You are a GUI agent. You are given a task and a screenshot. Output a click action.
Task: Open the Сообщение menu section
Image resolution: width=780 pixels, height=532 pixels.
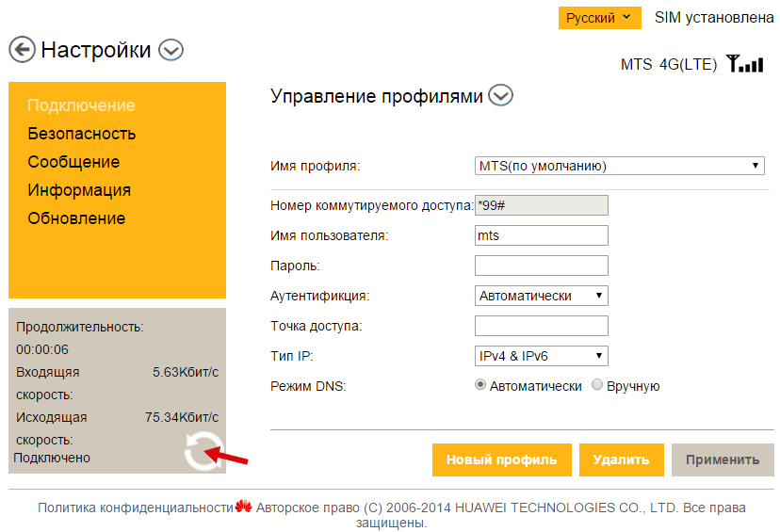click(73, 162)
